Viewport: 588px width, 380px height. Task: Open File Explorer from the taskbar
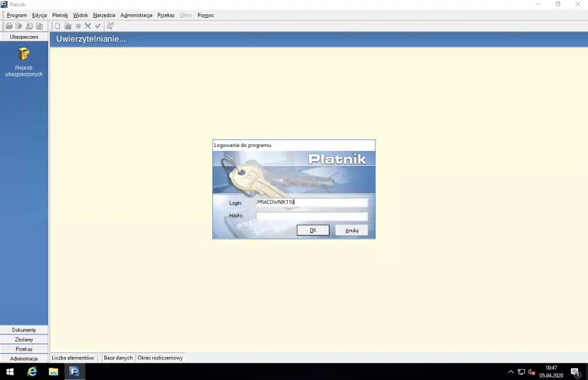53,371
